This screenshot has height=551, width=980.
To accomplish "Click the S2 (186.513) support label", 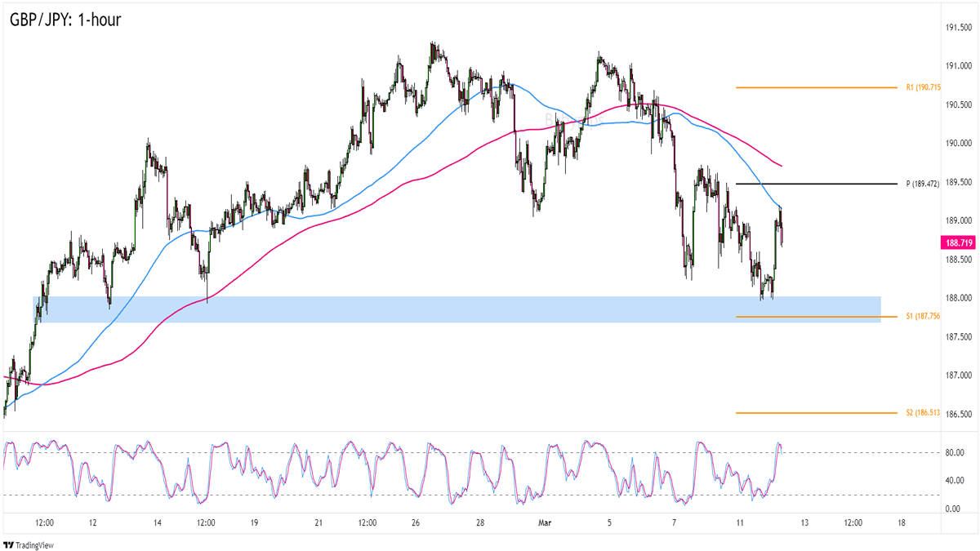I will 923,413.
